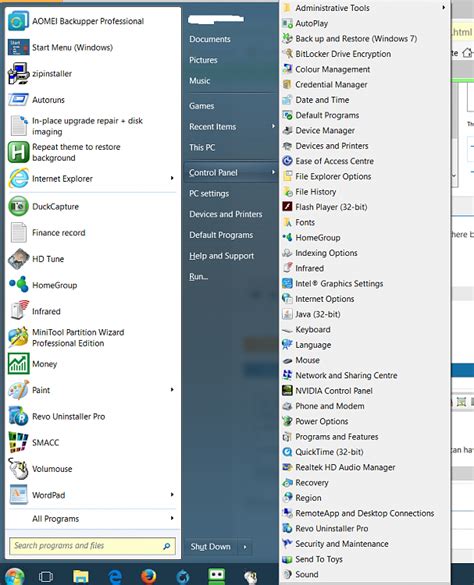Click MiniTool Partition Wizard icon
This screenshot has height=585, width=474.
(18, 337)
